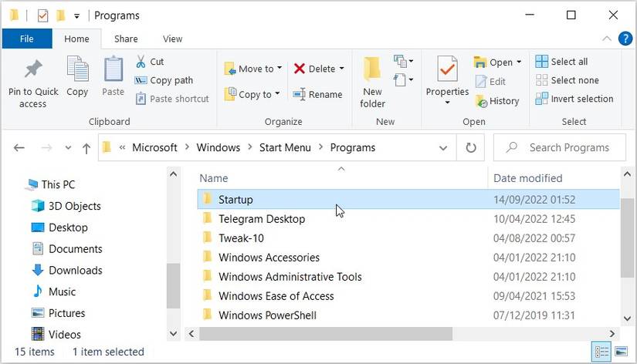The height and width of the screenshot is (364, 637).
Task: Switch to the large icons view toggle
Action: click(x=622, y=352)
